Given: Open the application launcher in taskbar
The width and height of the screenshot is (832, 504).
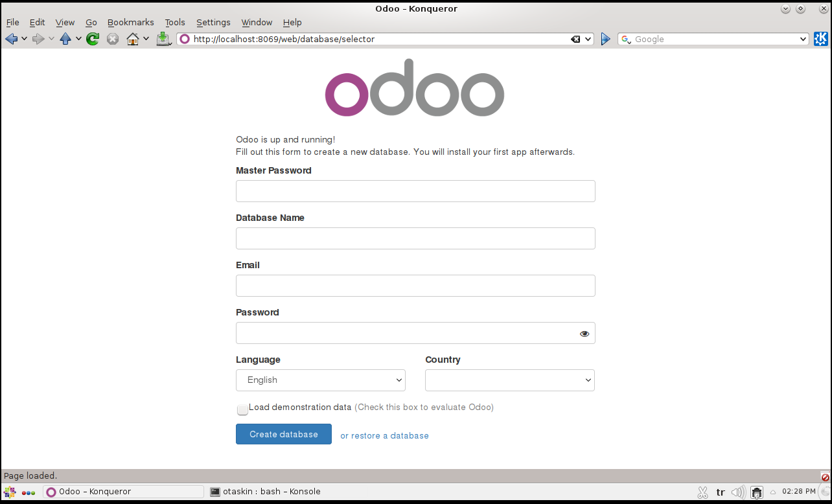Looking at the screenshot, I should 10,492.
